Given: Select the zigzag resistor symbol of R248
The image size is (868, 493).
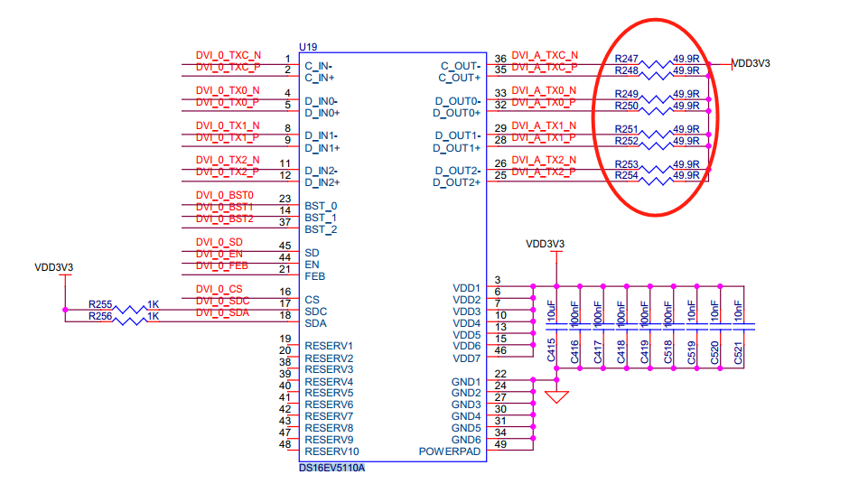Looking at the screenshot, I should (656, 76).
